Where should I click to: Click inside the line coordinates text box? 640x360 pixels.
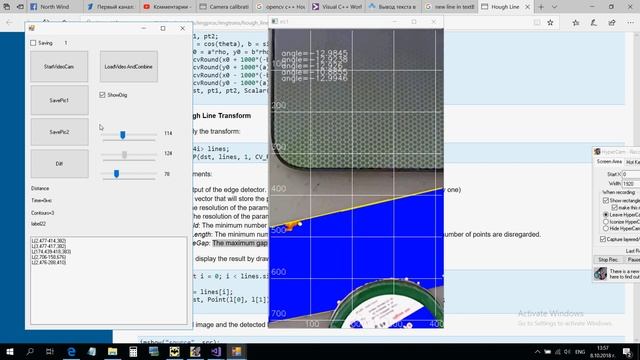click(x=109, y=280)
